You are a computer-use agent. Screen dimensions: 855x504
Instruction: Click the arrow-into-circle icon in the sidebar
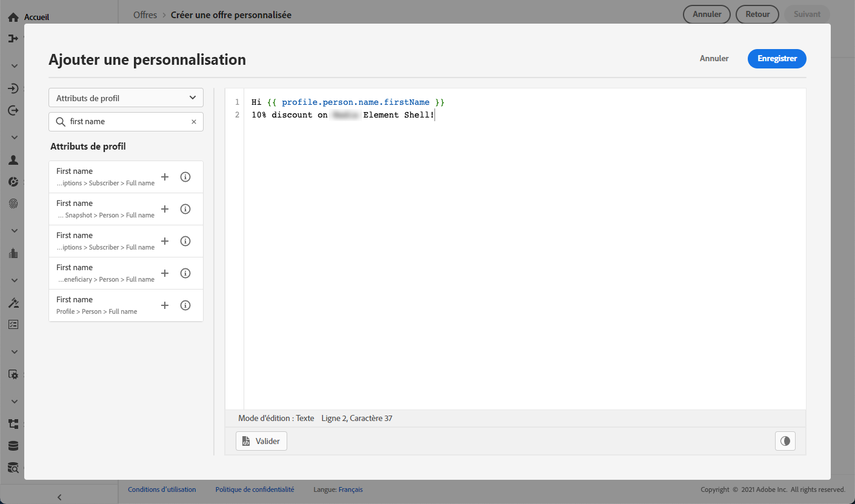tap(13, 89)
